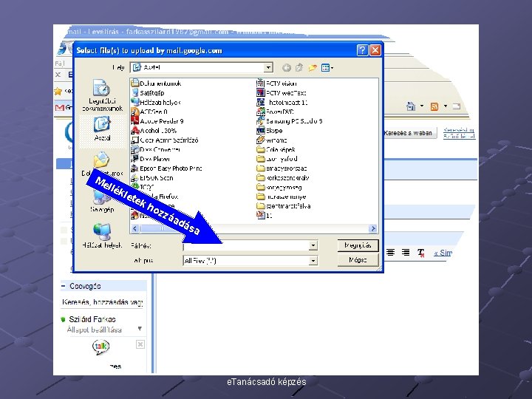Select the PhotoImpact 11 shortcut
Screen dimensions: 532x399
[282, 102]
